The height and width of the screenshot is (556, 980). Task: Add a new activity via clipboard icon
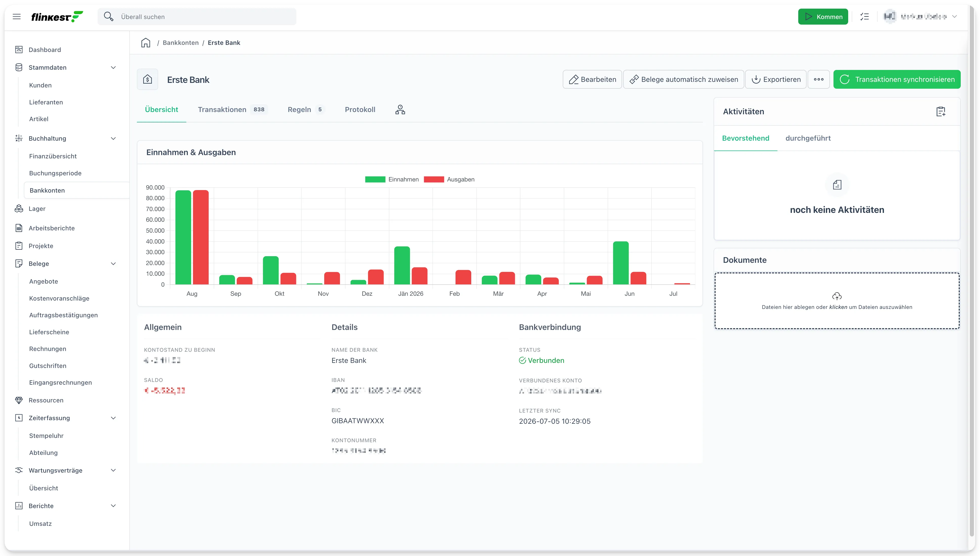pos(941,112)
